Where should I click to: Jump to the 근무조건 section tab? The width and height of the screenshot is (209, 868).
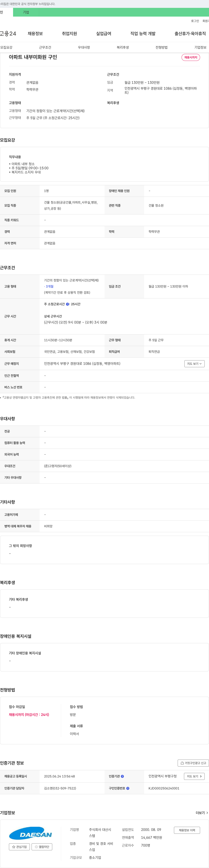pos(45,48)
